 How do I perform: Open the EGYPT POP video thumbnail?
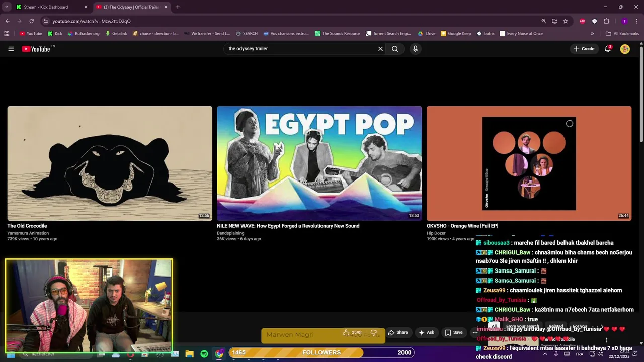click(x=319, y=163)
